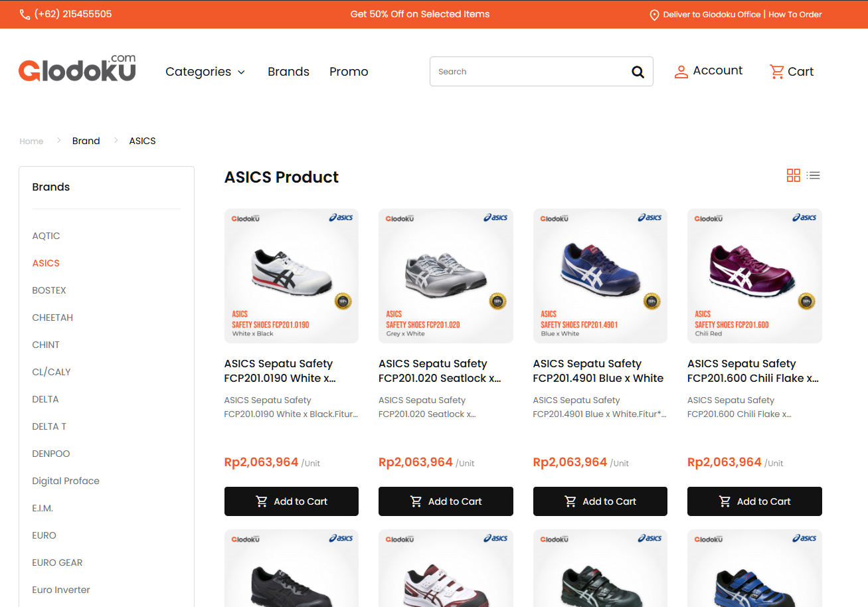Expand the Categories dropdown
The width and height of the screenshot is (868, 607).
click(x=205, y=72)
